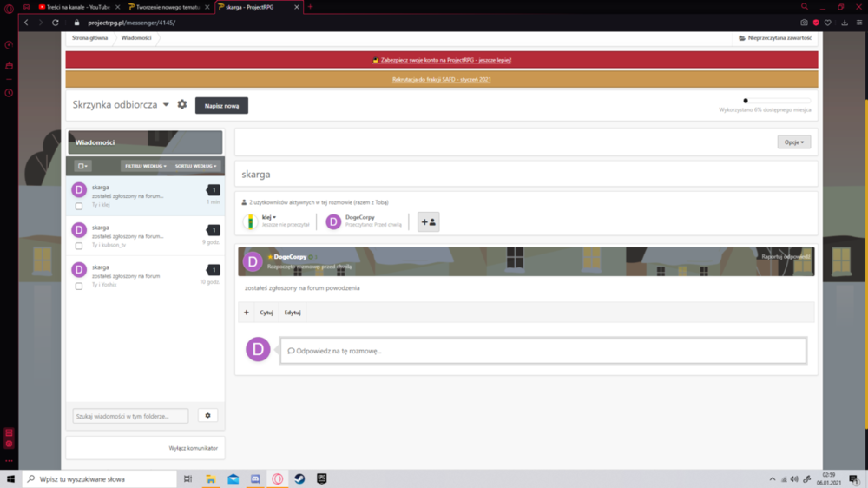Tick checkbox for the Ty i kubson_tv conversation
Viewport: 868px width, 488px height.
79,246
